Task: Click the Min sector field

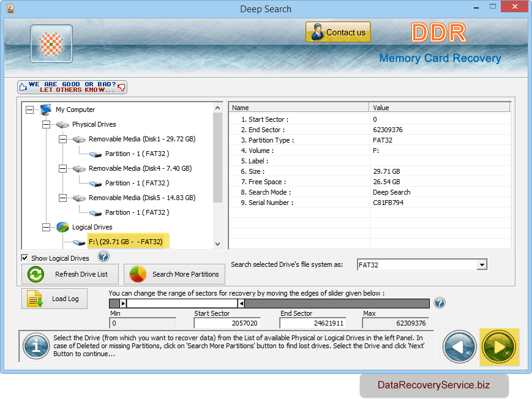Action: pos(143,323)
